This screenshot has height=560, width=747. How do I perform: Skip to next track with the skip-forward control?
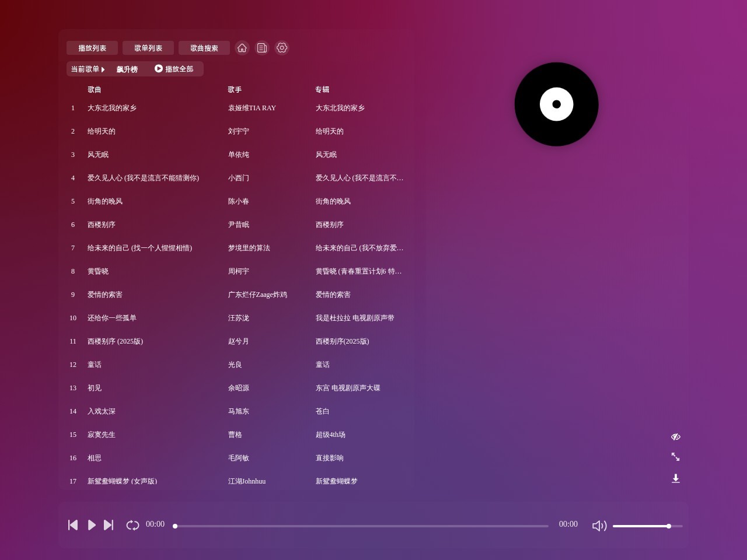click(109, 525)
